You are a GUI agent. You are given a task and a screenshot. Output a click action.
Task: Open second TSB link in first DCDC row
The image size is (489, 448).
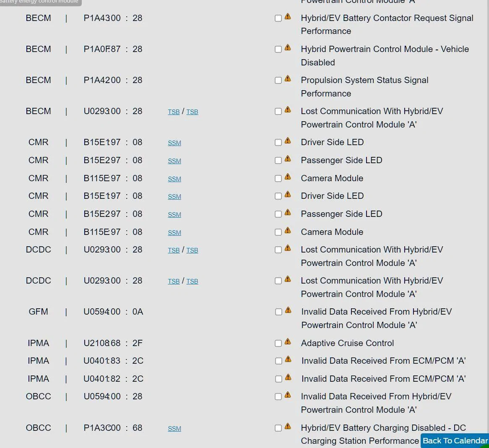(x=192, y=250)
